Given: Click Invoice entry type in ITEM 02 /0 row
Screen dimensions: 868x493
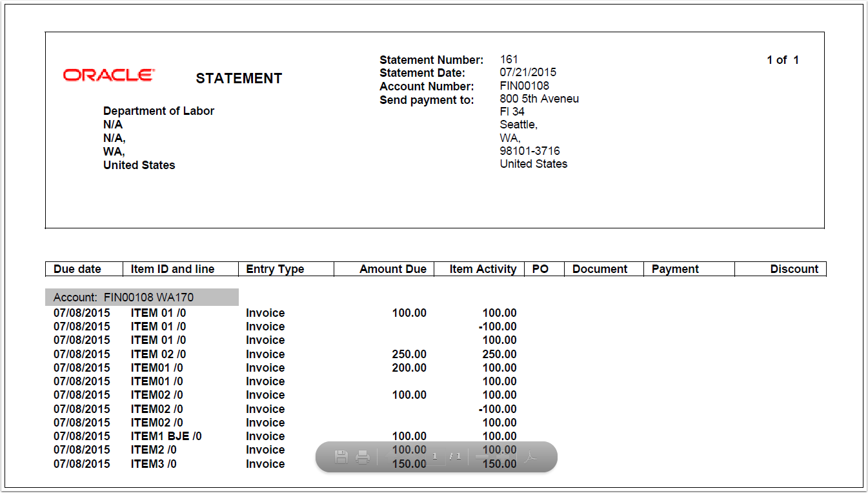Looking at the screenshot, I should click(265, 354).
